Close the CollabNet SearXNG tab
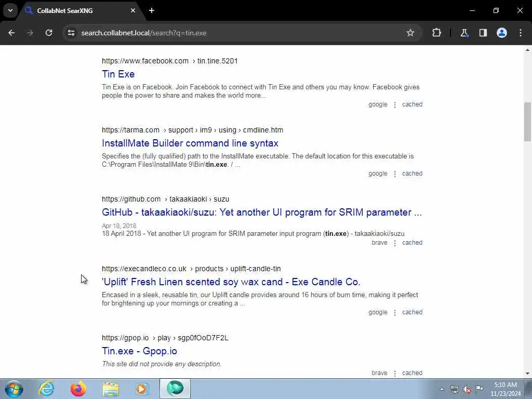 click(133, 10)
